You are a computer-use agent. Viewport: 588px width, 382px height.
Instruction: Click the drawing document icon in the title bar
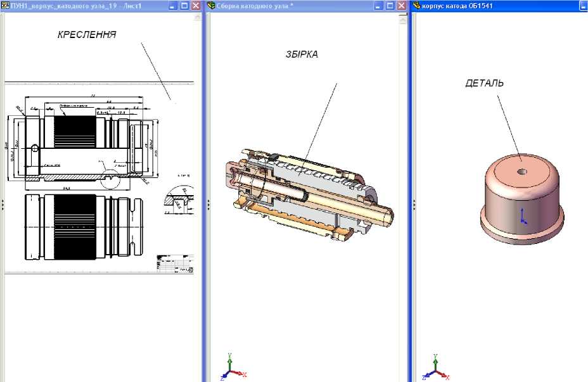point(5,6)
